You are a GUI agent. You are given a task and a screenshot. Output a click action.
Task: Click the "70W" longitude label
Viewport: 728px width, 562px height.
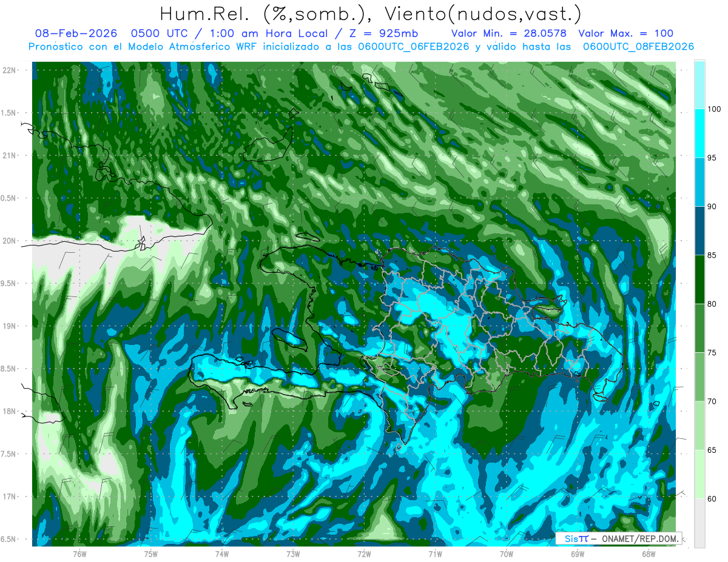tap(507, 554)
